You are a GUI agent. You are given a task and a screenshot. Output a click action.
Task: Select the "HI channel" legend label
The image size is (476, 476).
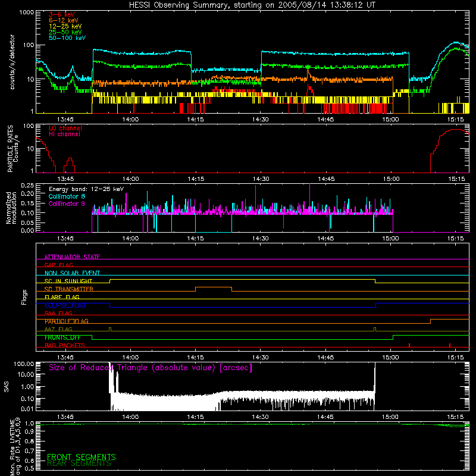pos(64,134)
